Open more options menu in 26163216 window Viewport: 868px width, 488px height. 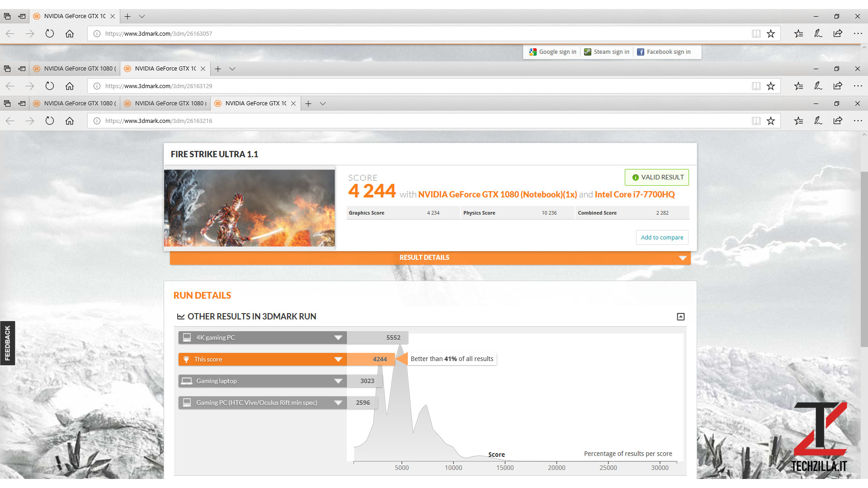(858, 121)
